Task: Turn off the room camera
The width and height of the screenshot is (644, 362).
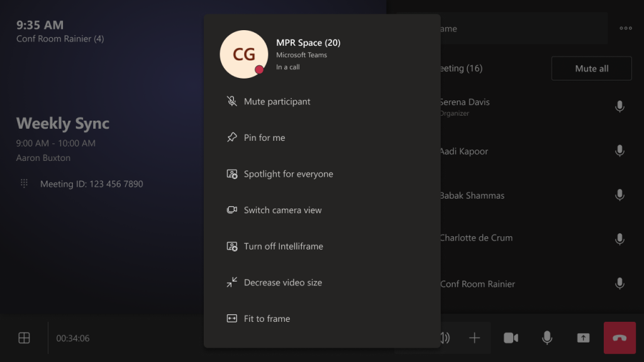Action: pos(511,337)
